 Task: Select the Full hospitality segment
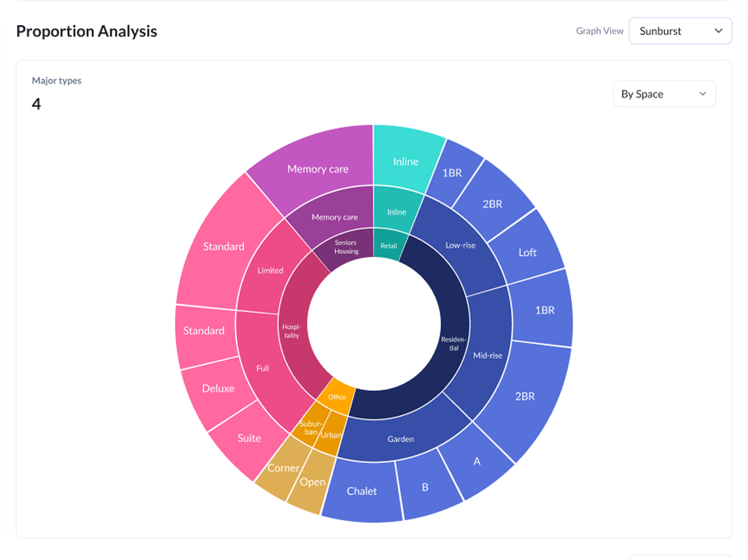pyautogui.click(x=263, y=368)
